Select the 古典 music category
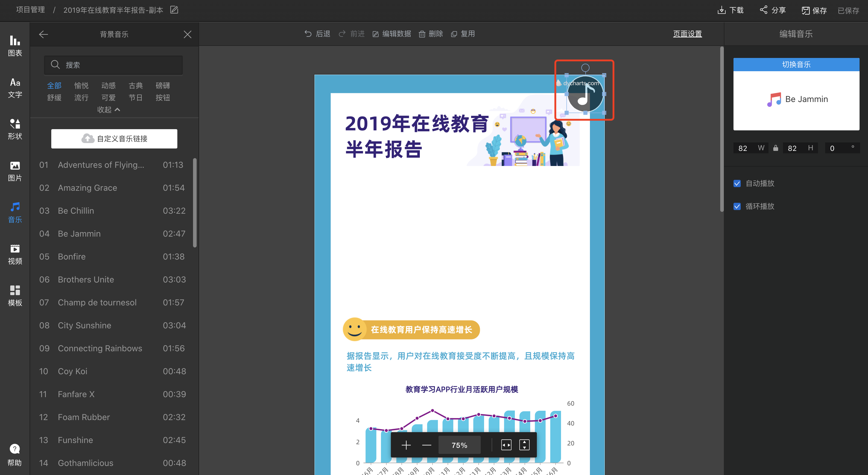This screenshot has height=475, width=868. 135,86
